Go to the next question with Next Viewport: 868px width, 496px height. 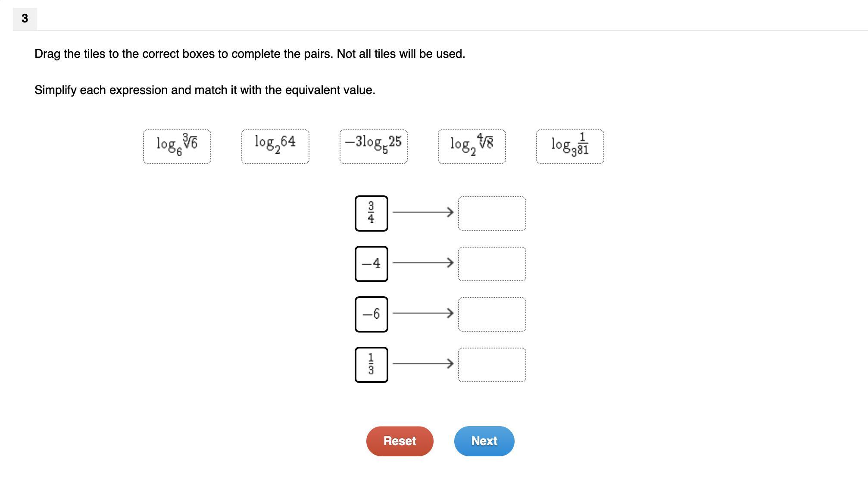pos(484,441)
